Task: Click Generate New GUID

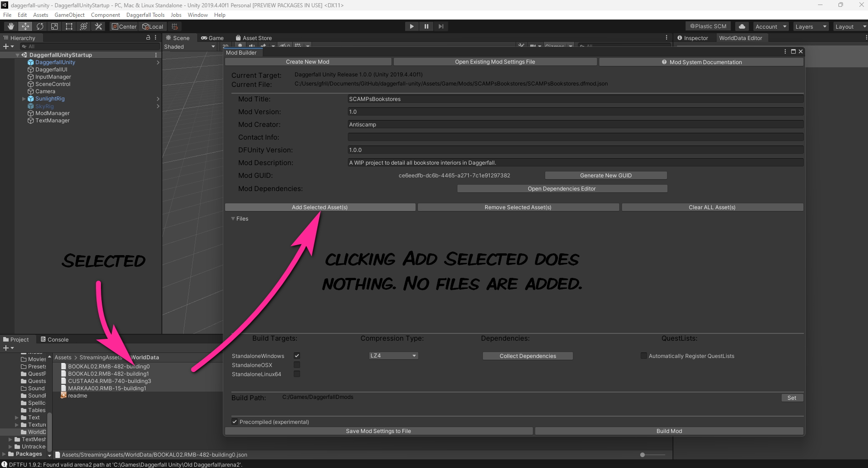Action: [x=606, y=175]
